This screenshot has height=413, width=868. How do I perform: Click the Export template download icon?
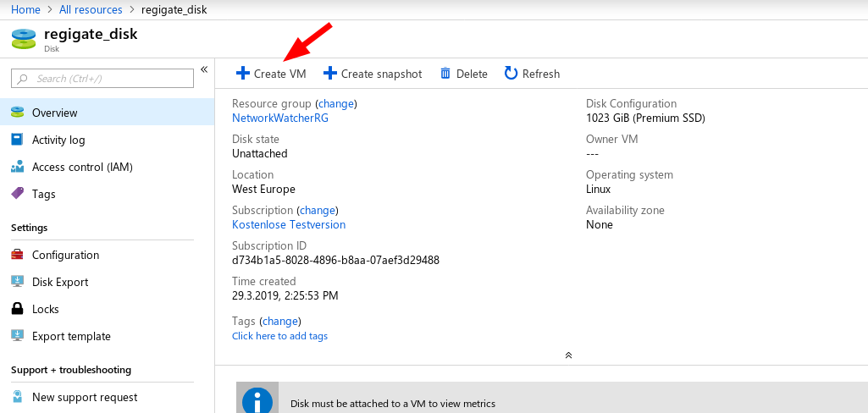coord(17,336)
